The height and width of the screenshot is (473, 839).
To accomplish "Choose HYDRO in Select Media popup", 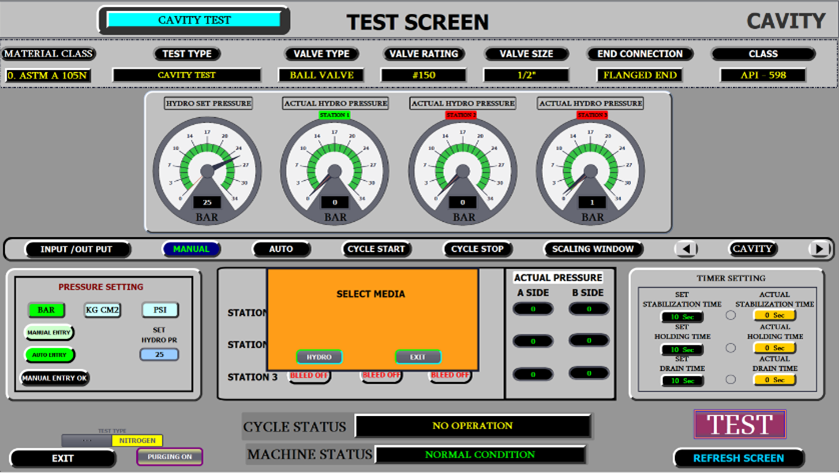I will (319, 357).
